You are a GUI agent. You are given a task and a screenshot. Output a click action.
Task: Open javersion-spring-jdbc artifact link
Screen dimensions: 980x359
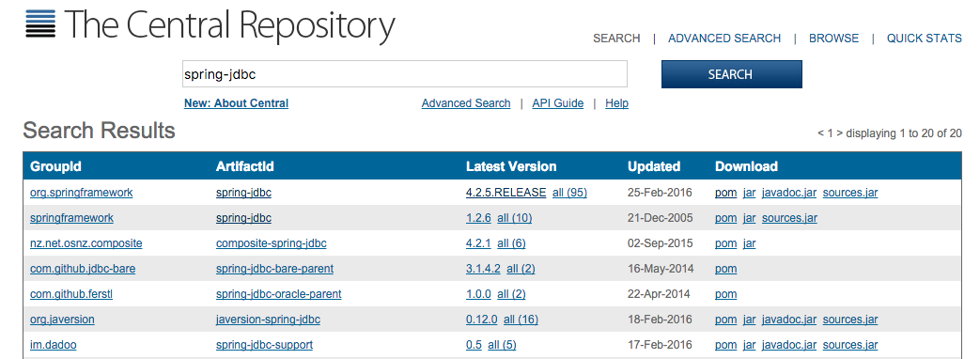268,320
